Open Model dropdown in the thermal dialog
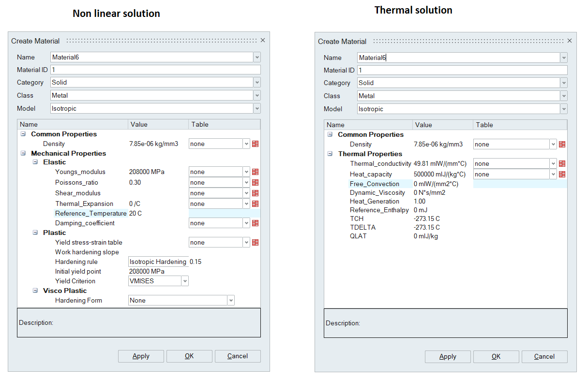This screenshot has width=588, height=379. click(563, 109)
